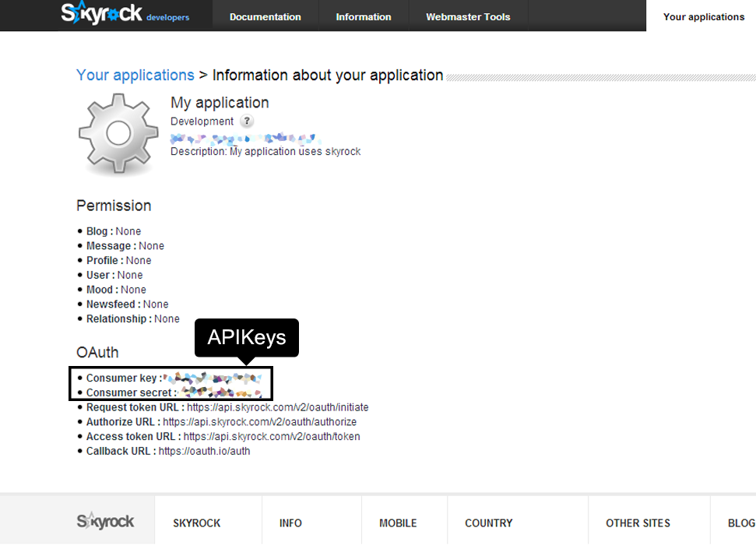756x556 pixels.
Task: Open the OTHER SITES footer section
Action: click(638, 523)
